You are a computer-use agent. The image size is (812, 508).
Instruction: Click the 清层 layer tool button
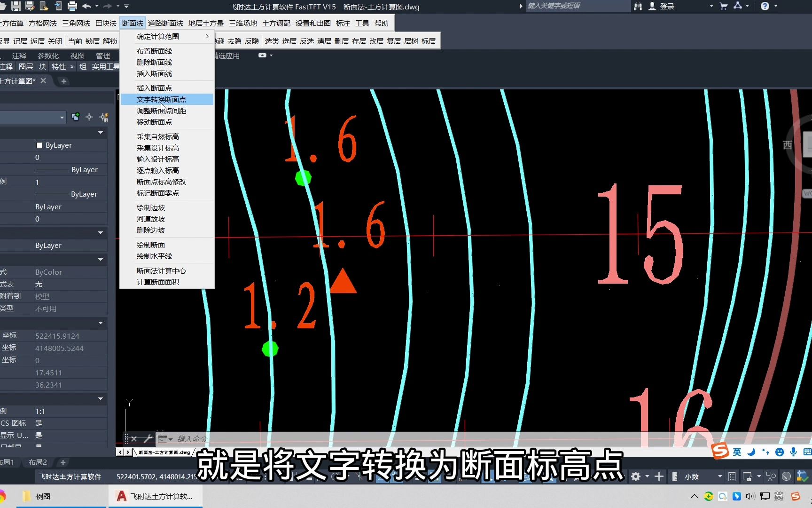[x=325, y=41]
